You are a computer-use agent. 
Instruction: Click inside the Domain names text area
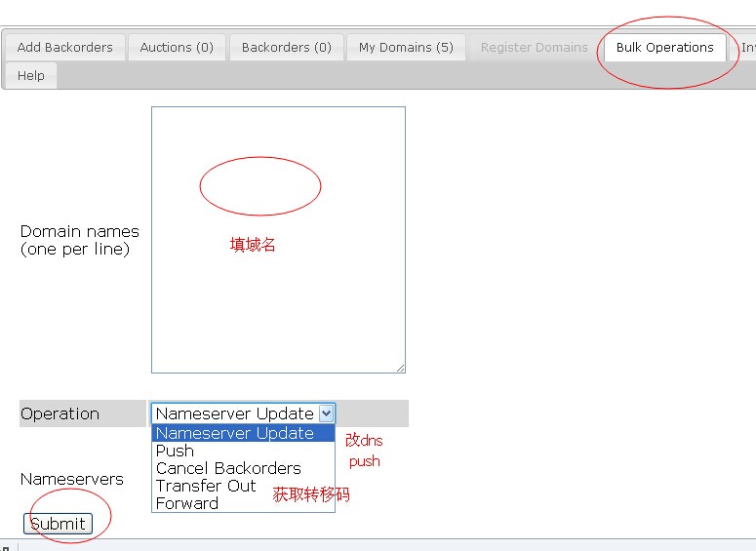point(278,293)
